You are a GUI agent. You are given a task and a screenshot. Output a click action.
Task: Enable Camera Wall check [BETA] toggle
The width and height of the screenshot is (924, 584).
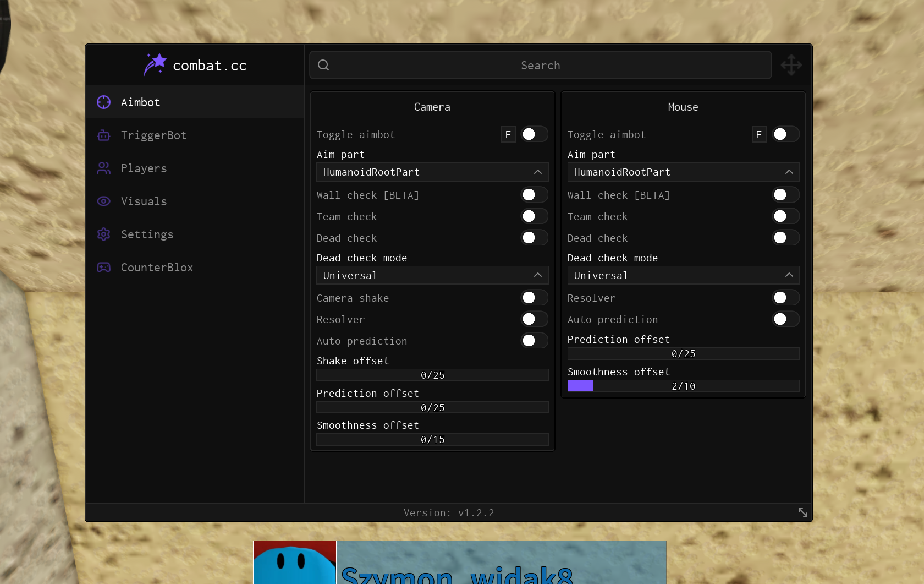point(534,195)
